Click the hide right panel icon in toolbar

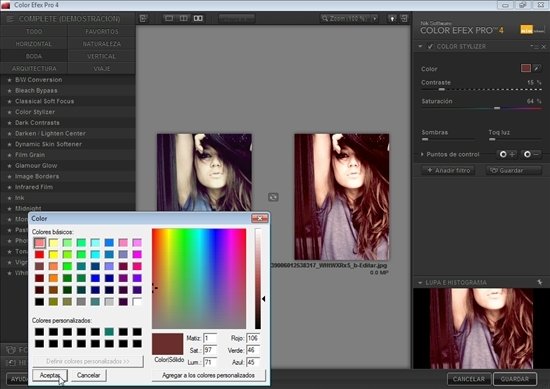pyautogui.click(x=404, y=19)
